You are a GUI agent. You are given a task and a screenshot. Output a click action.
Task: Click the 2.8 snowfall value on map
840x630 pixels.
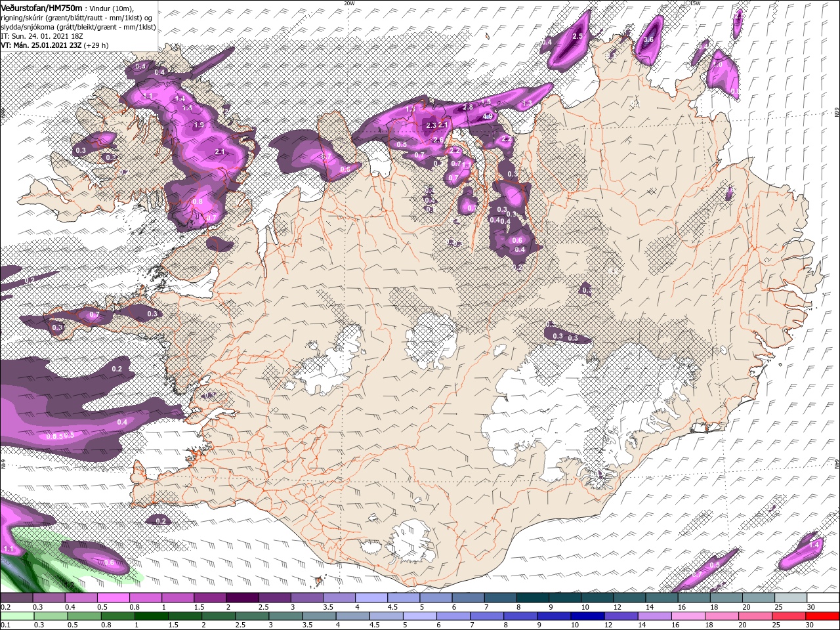[468, 107]
